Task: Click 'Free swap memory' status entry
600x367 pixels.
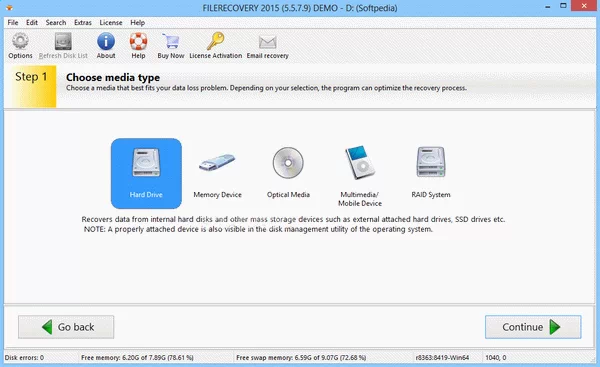Action: pyautogui.click(x=301, y=358)
